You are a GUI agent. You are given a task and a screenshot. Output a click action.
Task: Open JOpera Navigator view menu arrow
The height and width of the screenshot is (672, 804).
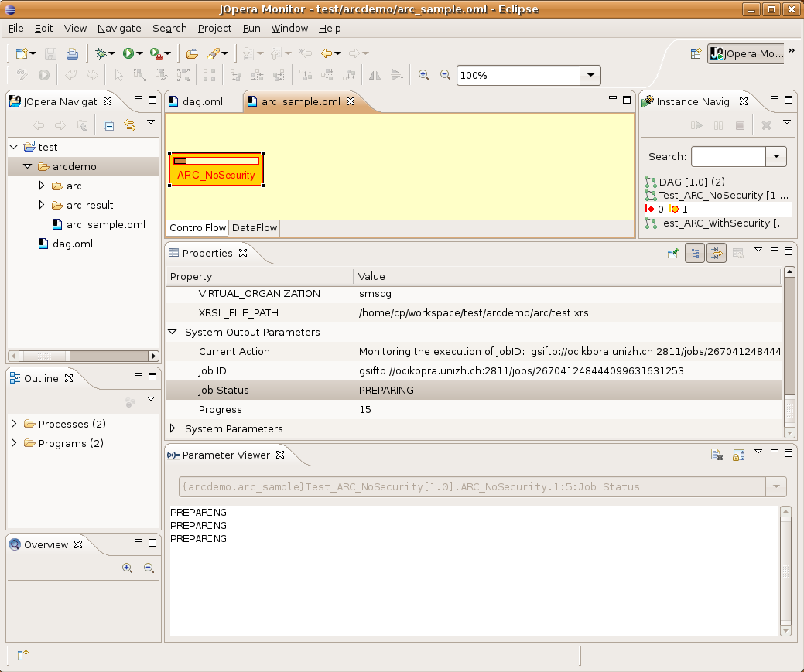coord(151,122)
